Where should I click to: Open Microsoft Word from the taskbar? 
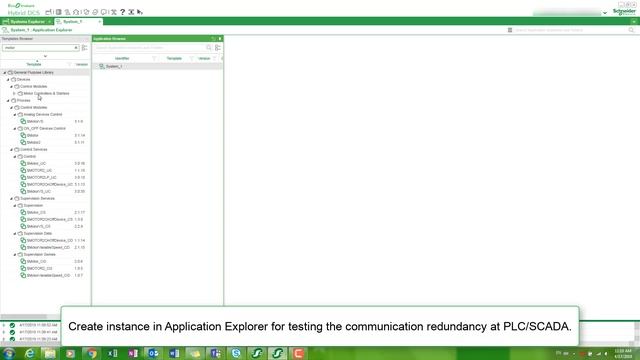tap(174, 353)
